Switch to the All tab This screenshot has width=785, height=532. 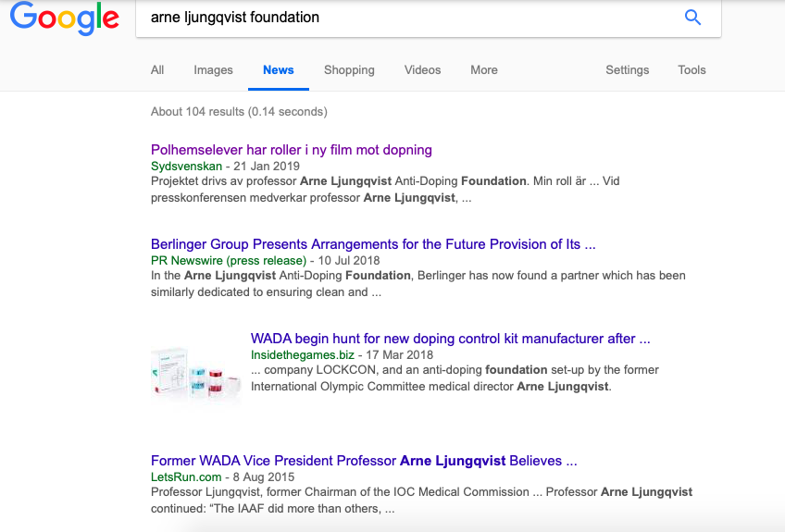(157, 70)
